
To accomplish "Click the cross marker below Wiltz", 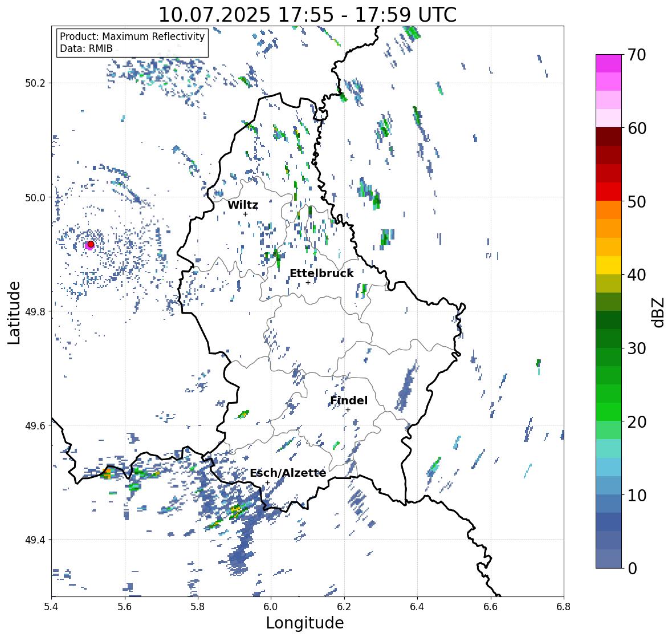I will (x=246, y=214).
